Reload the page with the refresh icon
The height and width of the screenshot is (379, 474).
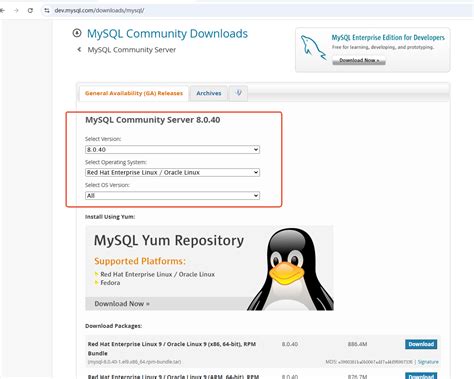[x=30, y=10]
